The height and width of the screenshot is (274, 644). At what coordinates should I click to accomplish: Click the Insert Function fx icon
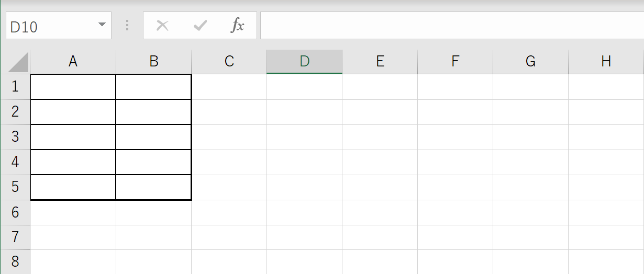pos(238,26)
